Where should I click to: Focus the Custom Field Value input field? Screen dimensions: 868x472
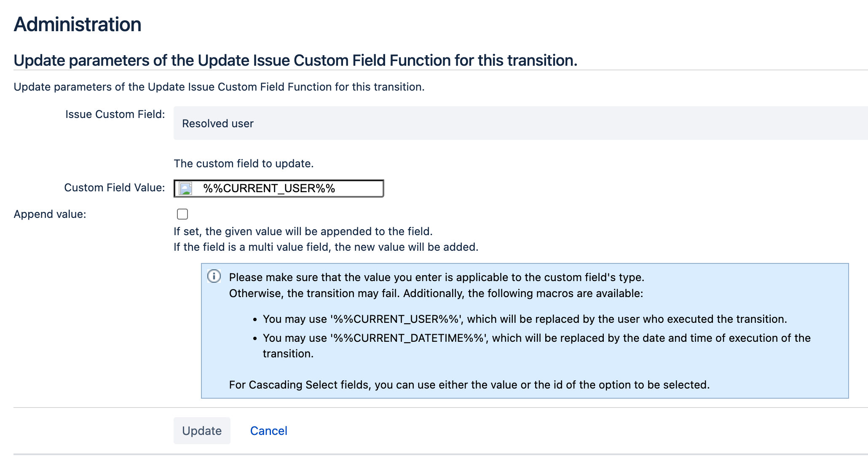(295, 188)
